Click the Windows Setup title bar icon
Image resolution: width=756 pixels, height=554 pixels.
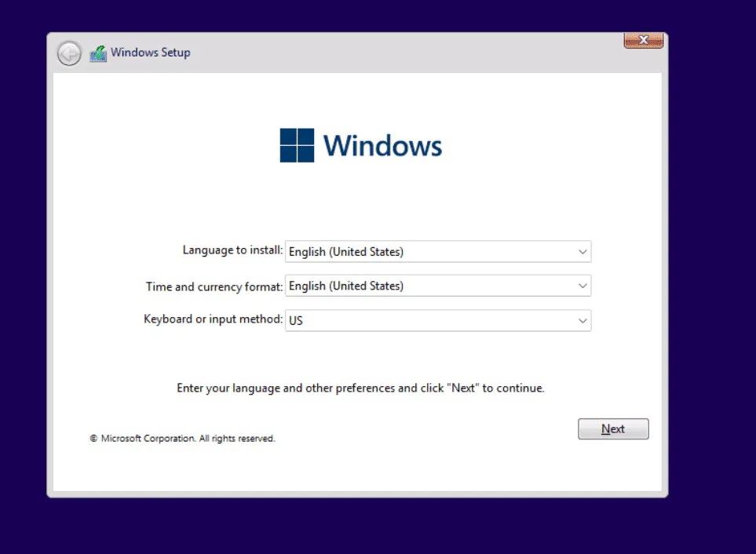point(98,53)
